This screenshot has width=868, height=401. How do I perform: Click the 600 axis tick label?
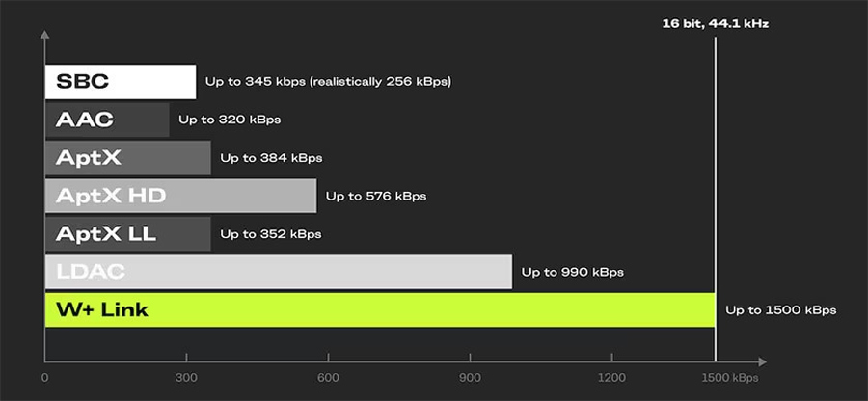pyautogui.click(x=328, y=378)
